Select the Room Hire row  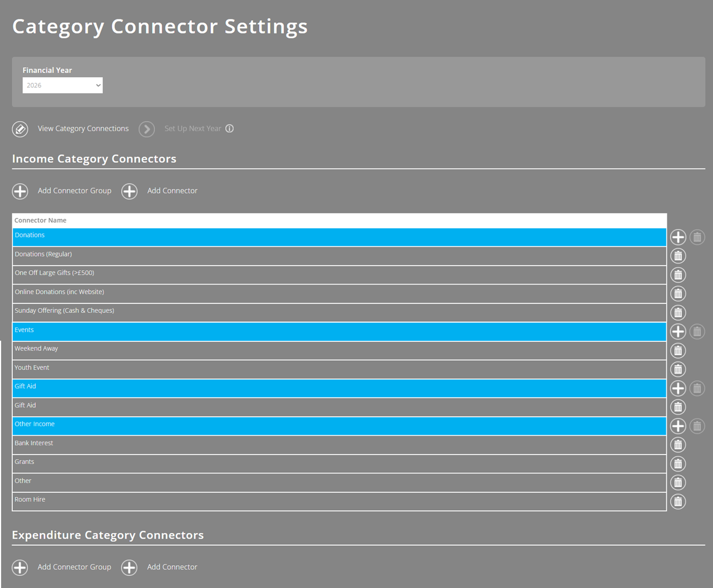point(339,502)
